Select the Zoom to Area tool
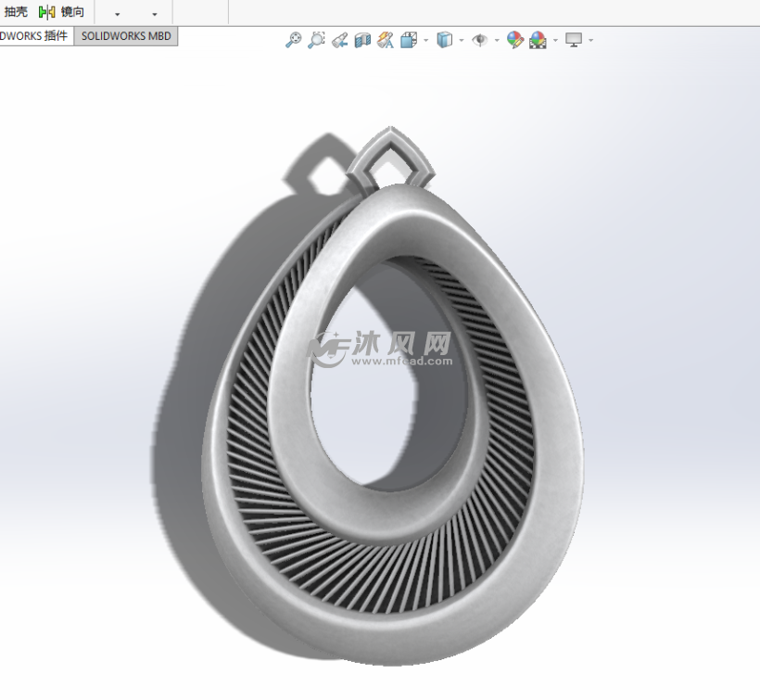The image size is (760, 700). pos(316,40)
